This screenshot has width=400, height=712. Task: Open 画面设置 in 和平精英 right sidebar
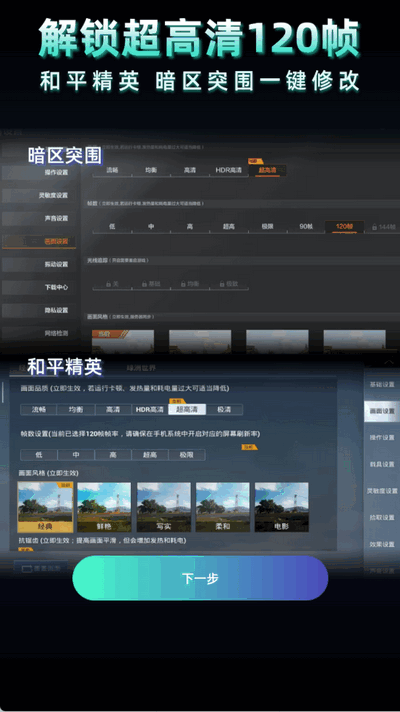(x=382, y=411)
